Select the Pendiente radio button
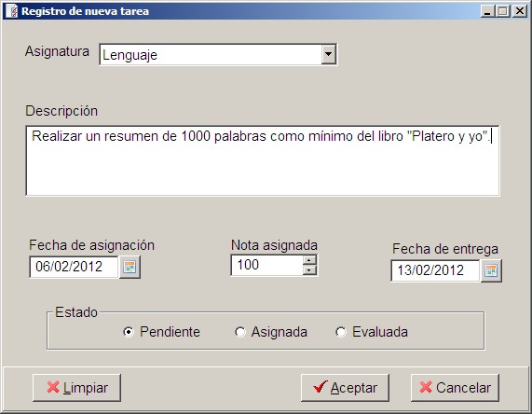Viewport: 532px width, 414px height. 129,332
